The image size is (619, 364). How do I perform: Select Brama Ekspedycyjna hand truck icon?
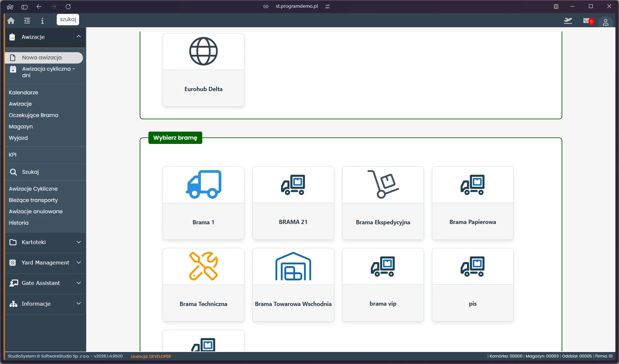(383, 184)
